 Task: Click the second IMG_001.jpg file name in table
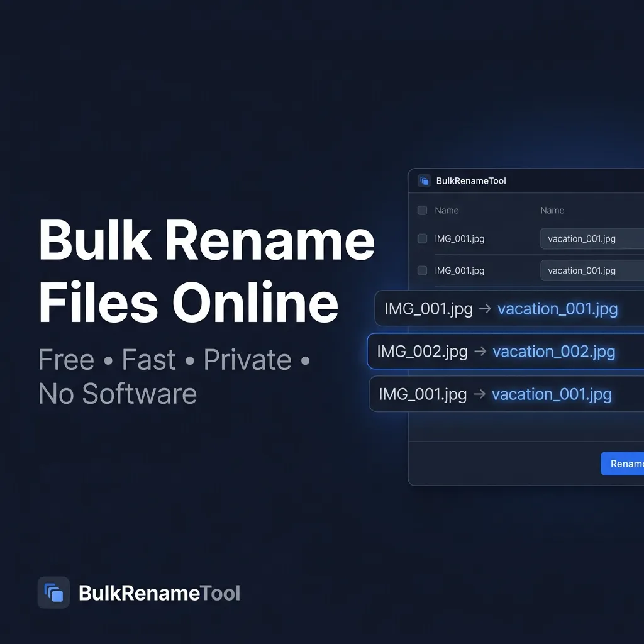coord(460,270)
